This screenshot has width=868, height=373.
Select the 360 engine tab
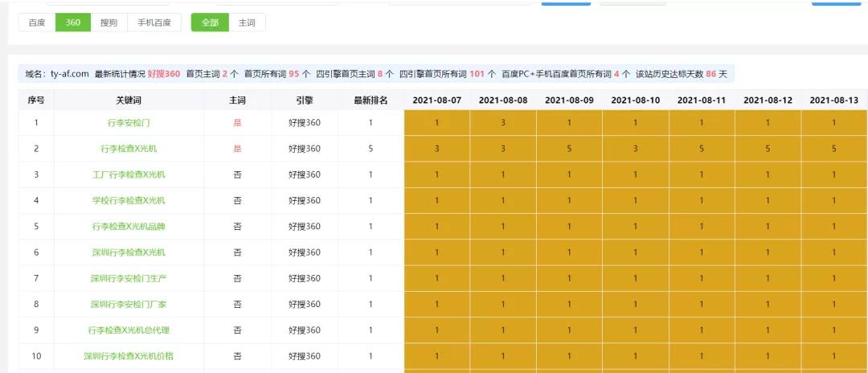73,23
